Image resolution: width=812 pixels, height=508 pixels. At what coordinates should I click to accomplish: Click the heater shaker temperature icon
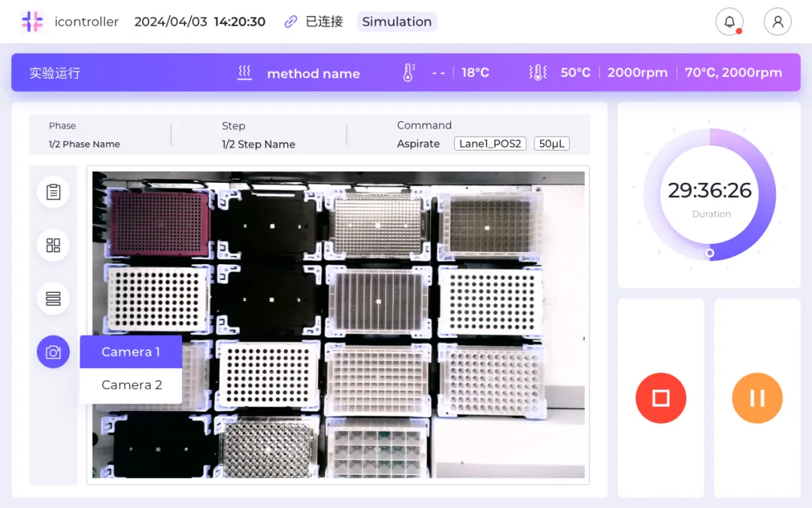click(538, 73)
